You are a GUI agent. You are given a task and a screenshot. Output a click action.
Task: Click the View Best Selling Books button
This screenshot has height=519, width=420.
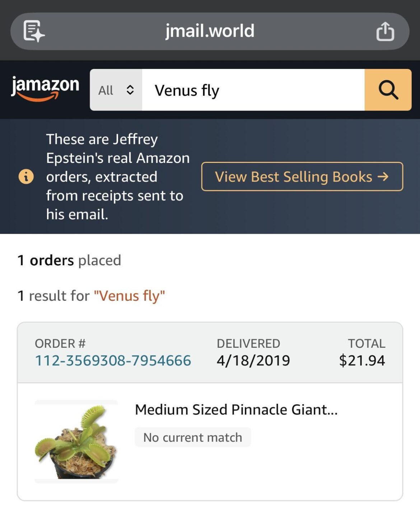[302, 177]
